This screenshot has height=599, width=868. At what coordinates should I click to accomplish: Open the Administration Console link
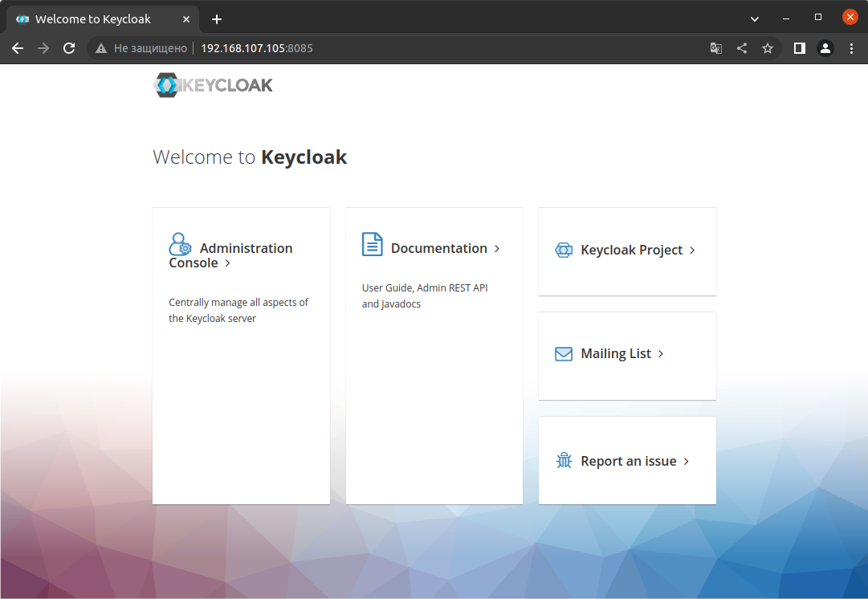pyautogui.click(x=230, y=255)
